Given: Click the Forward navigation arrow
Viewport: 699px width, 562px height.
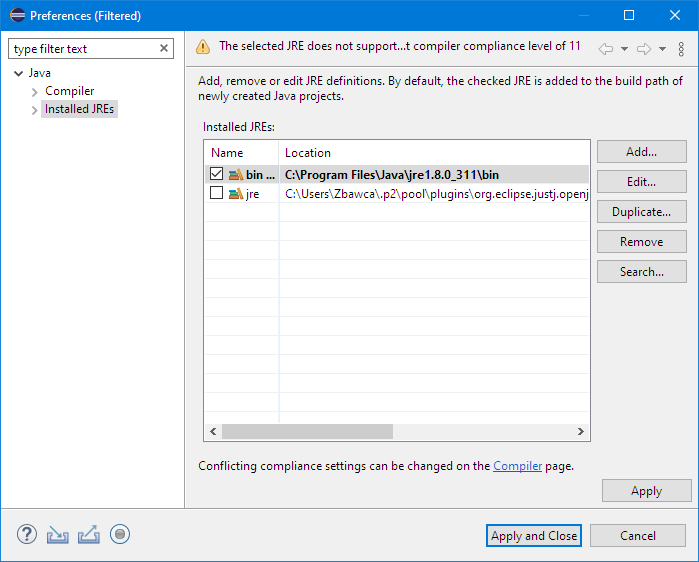Looking at the screenshot, I should 643,48.
